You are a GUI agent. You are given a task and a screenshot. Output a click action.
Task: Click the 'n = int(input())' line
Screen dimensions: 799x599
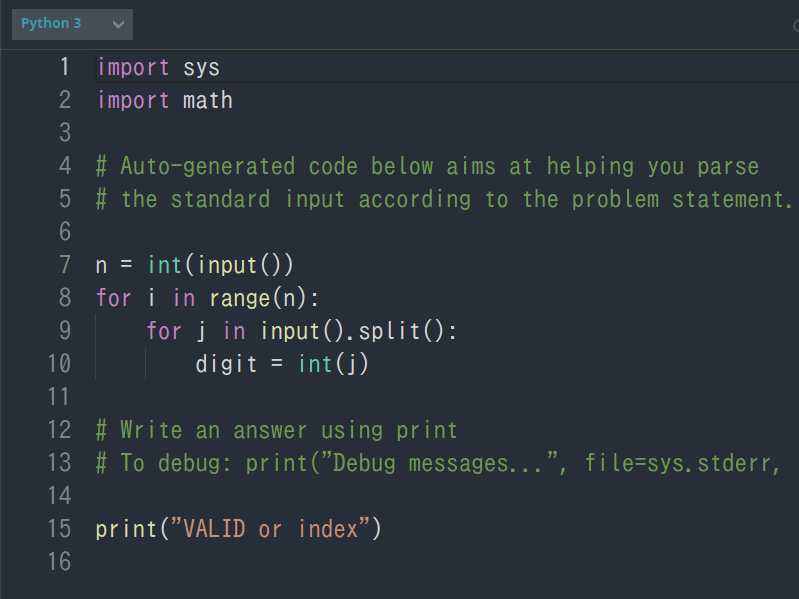[x=195, y=265]
